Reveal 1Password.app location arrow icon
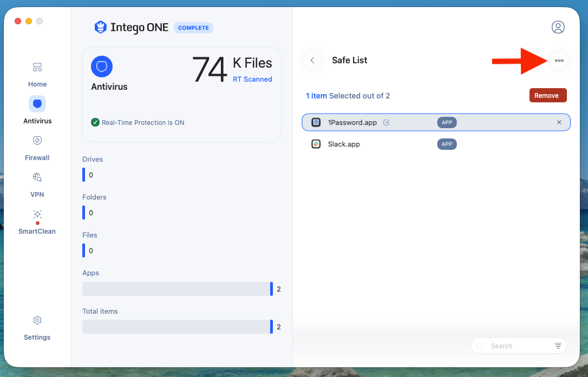This screenshot has height=377, width=588. (x=386, y=122)
